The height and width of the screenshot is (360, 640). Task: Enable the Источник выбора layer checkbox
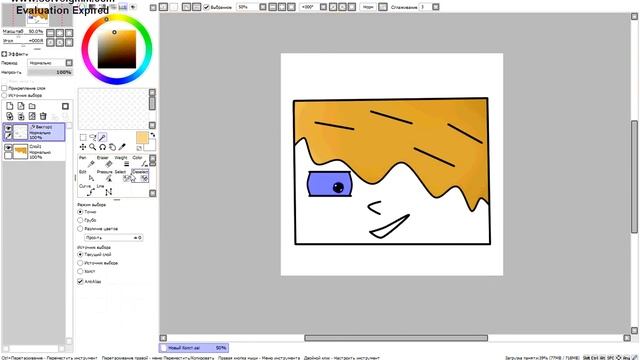click(x=4, y=95)
